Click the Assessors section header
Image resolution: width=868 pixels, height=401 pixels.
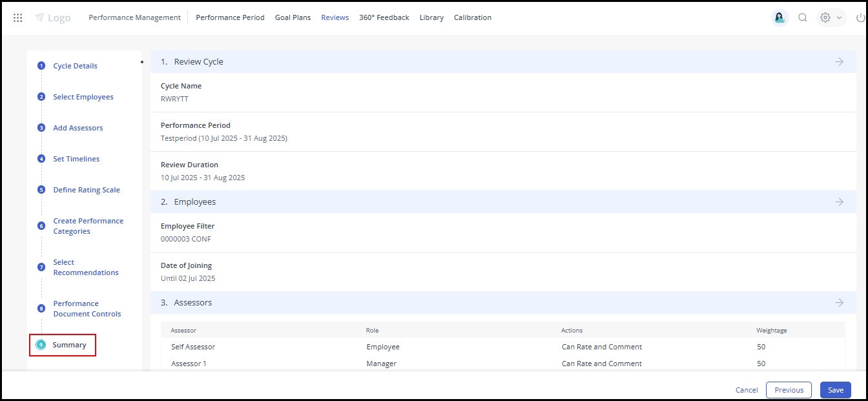(502, 303)
